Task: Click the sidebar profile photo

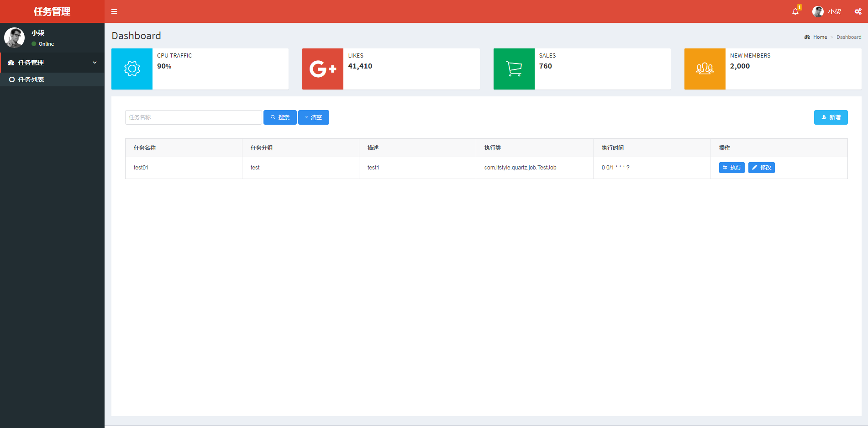Action: [14, 37]
